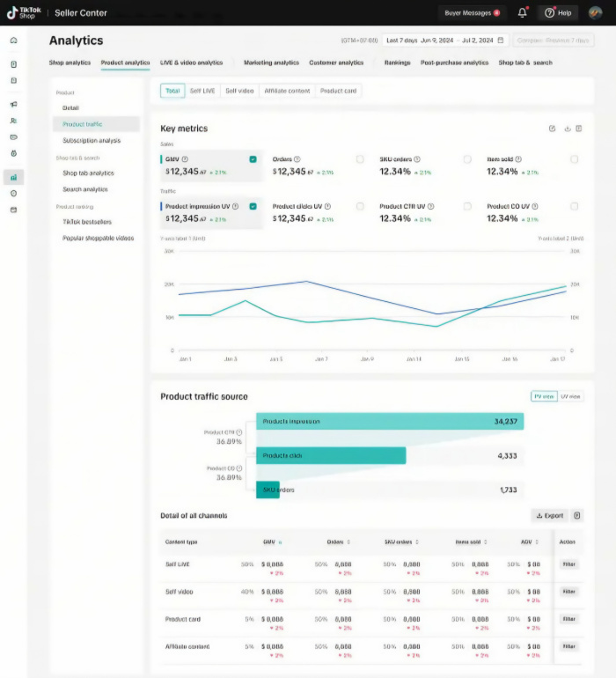The width and height of the screenshot is (616, 678).
Task: Enable the Orders metric checkbox
Action: pos(360,159)
